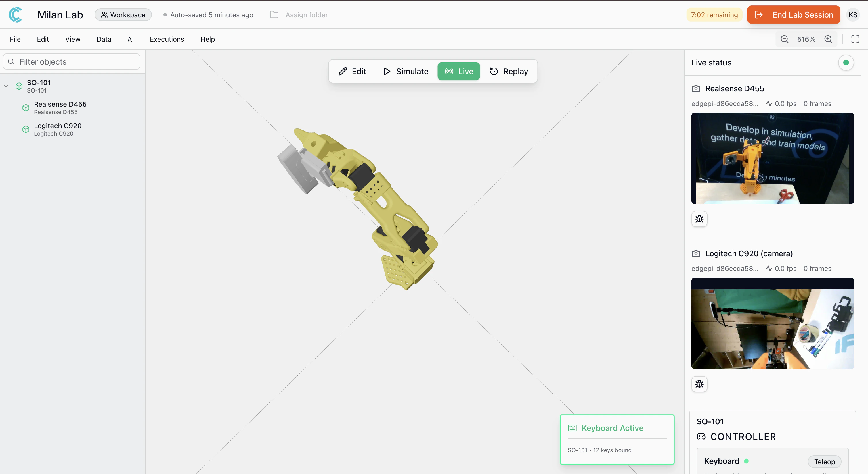Click the zoom out magnifier icon
Viewport: 868px width, 474px height.
[x=784, y=39]
